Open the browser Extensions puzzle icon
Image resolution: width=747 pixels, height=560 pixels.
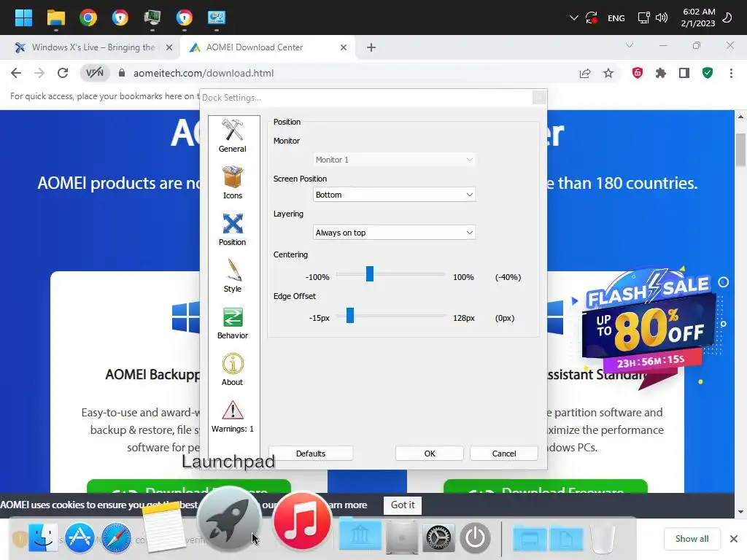pos(661,73)
